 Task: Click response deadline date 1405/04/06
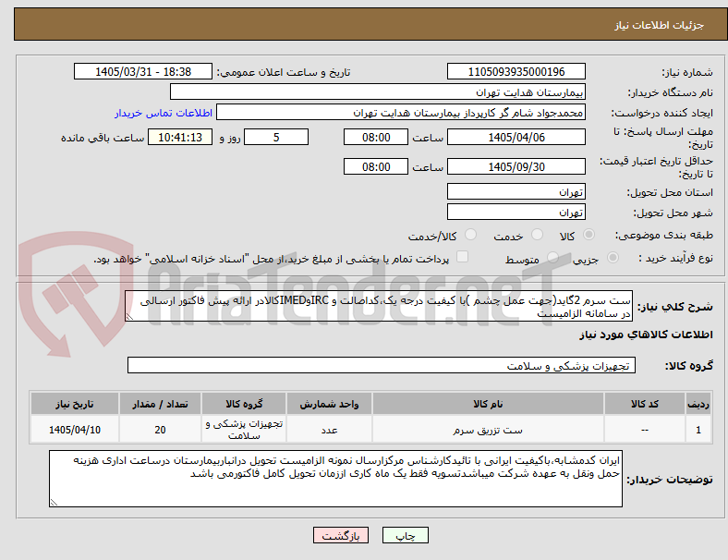tap(516, 137)
